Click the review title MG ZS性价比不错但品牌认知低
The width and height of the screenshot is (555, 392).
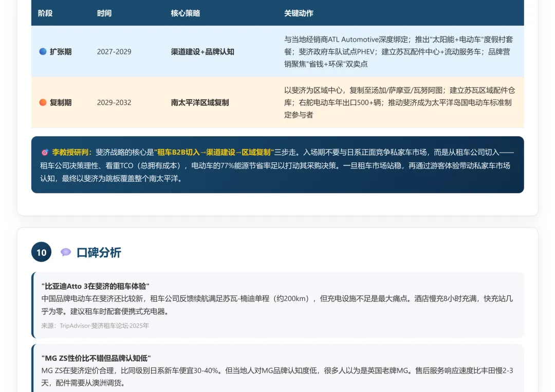pos(96,358)
